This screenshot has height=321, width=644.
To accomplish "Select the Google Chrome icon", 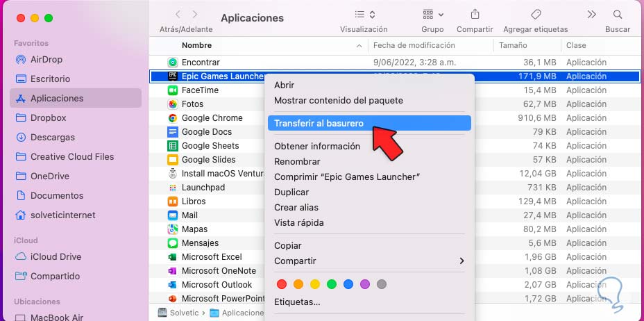I will (x=173, y=118).
